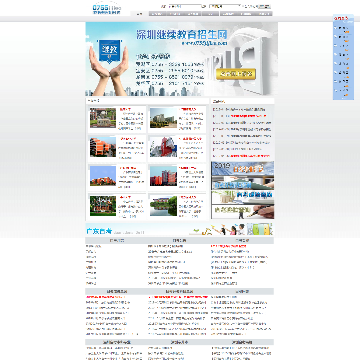360x360 pixels.
Task: Click the 广东自考 section heading
Action: pyautogui.click(x=99, y=231)
